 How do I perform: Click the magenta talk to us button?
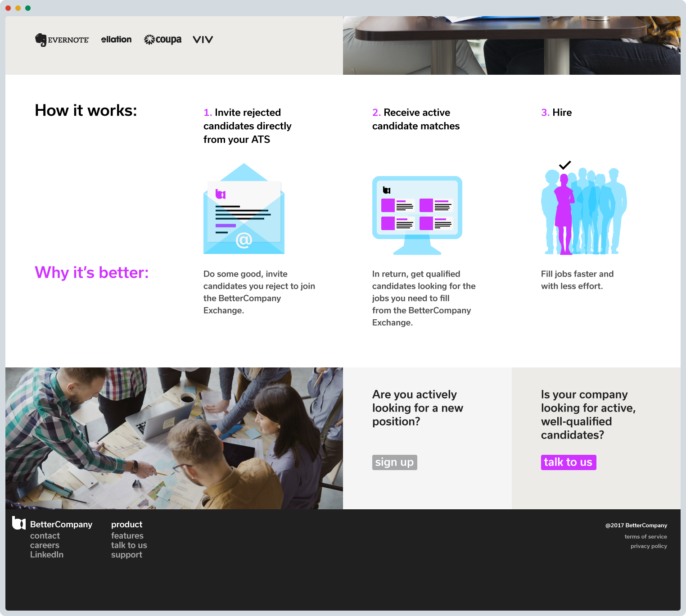pyautogui.click(x=569, y=462)
